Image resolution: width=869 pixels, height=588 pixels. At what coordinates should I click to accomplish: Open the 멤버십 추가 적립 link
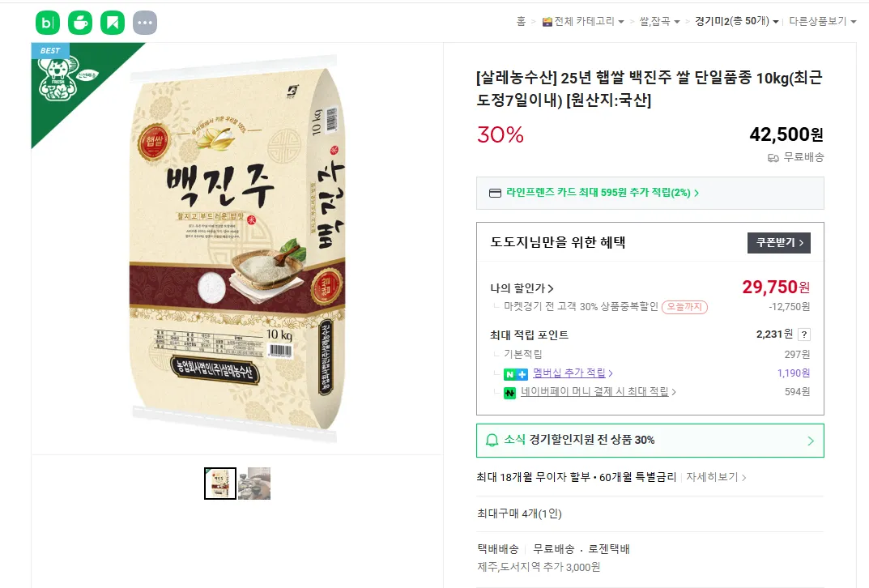(573, 373)
